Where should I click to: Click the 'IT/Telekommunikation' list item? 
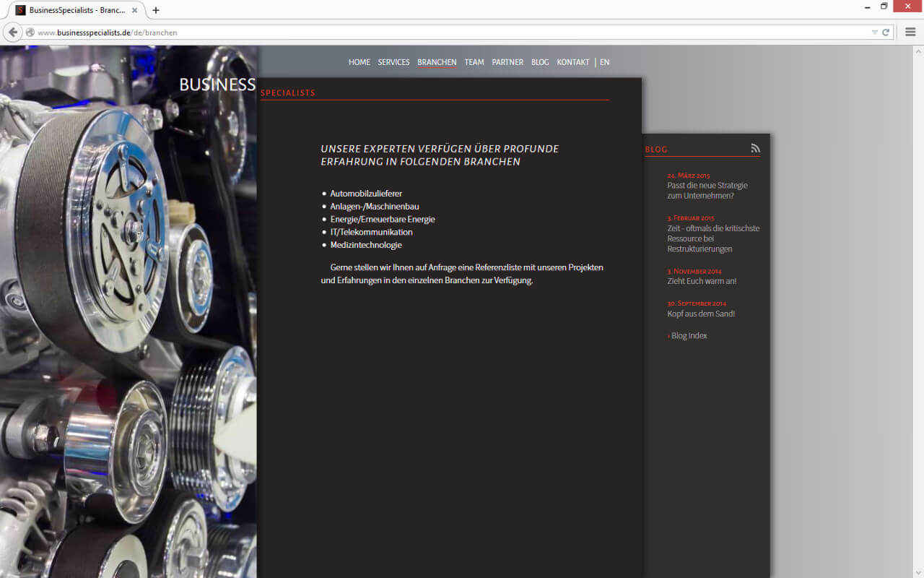pos(371,232)
